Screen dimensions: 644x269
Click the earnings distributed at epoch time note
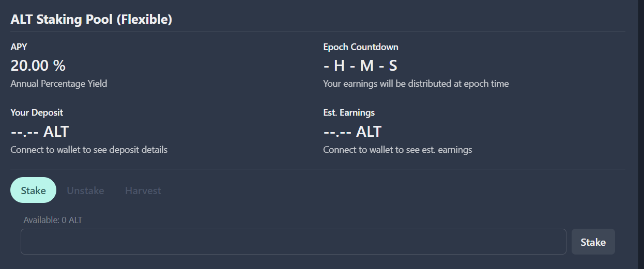(416, 83)
